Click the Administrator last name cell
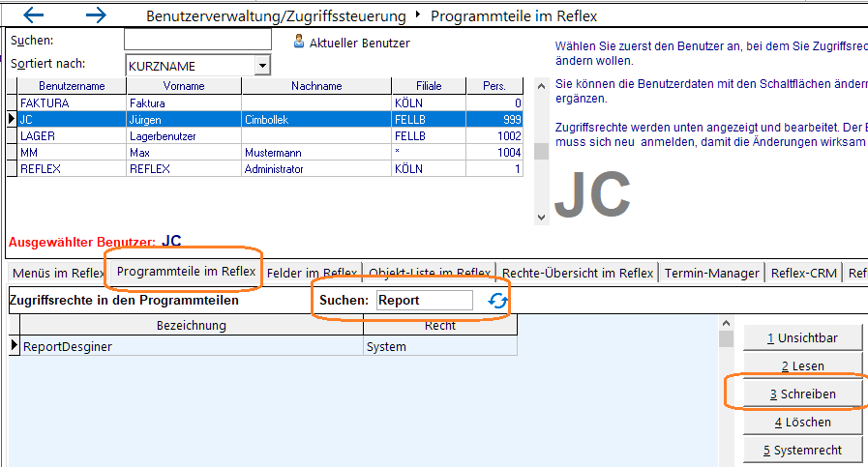This screenshot has width=868, height=467. [x=316, y=169]
